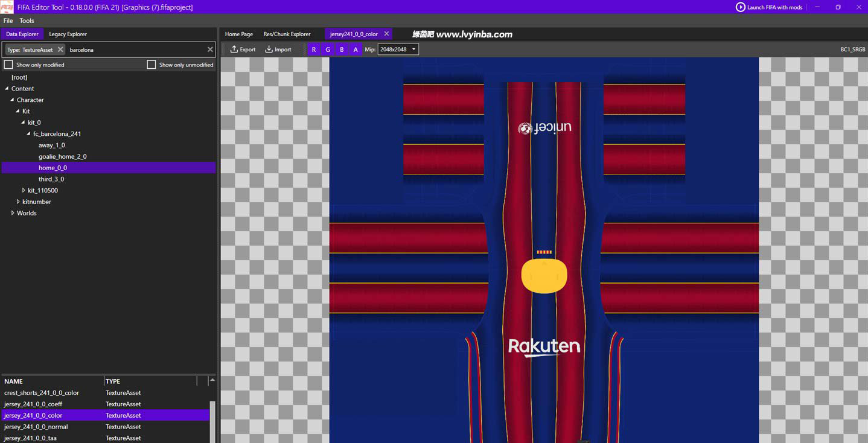The image size is (868, 443).
Task: Expand the kit_110500 node
Action: [x=24, y=191]
